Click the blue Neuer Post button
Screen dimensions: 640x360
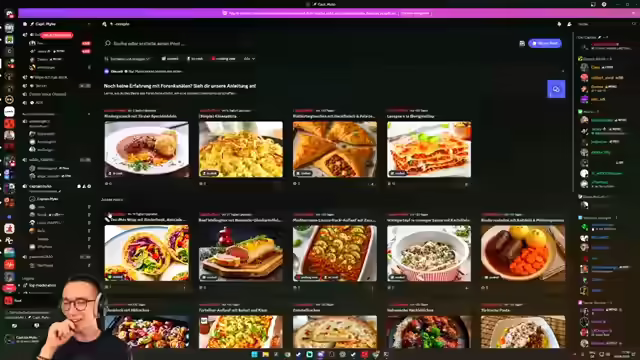tap(545, 43)
